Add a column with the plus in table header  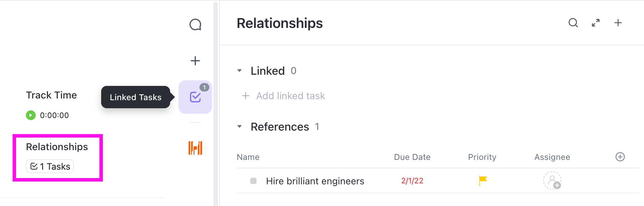click(x=620, y=157)
